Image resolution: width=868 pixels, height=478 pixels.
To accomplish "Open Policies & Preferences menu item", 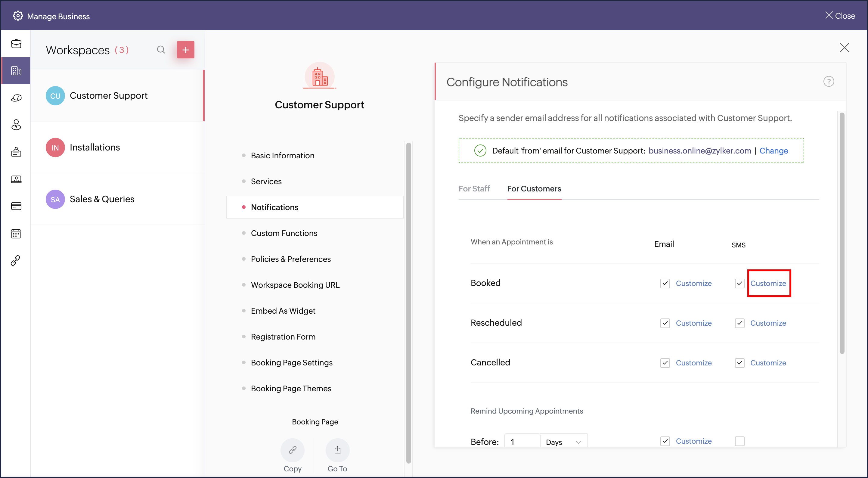I will click(x=290, y=259).
